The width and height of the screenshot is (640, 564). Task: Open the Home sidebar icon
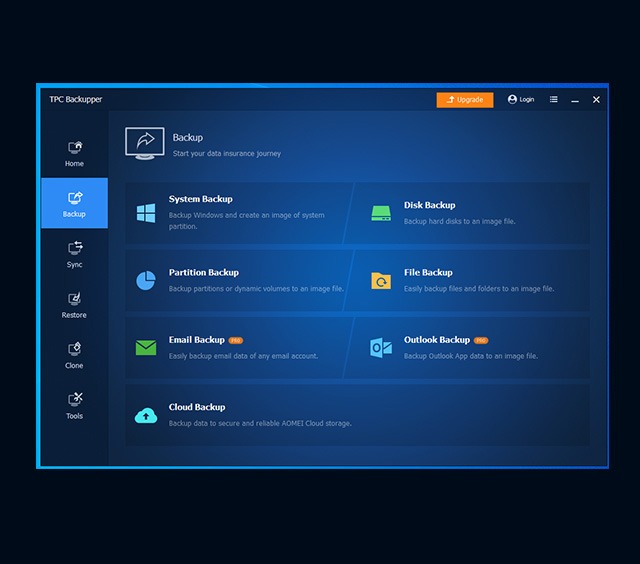pos(75,147)
